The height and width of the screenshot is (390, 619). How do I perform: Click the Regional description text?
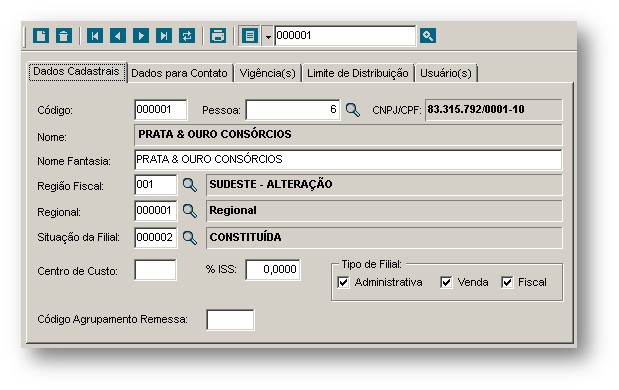click(x=233, y=210)
